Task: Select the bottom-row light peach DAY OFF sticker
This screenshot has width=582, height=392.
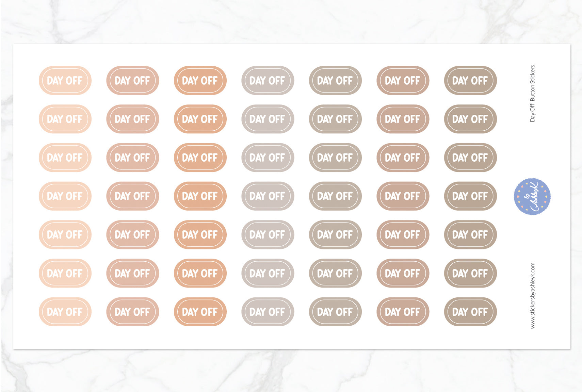Action: coord(65,312)
